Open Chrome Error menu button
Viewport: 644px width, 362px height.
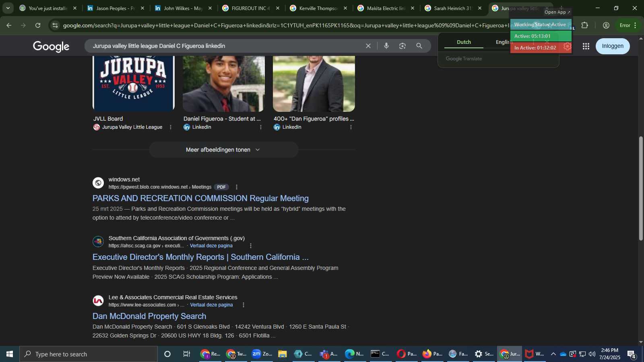click(x=628, y=25)
